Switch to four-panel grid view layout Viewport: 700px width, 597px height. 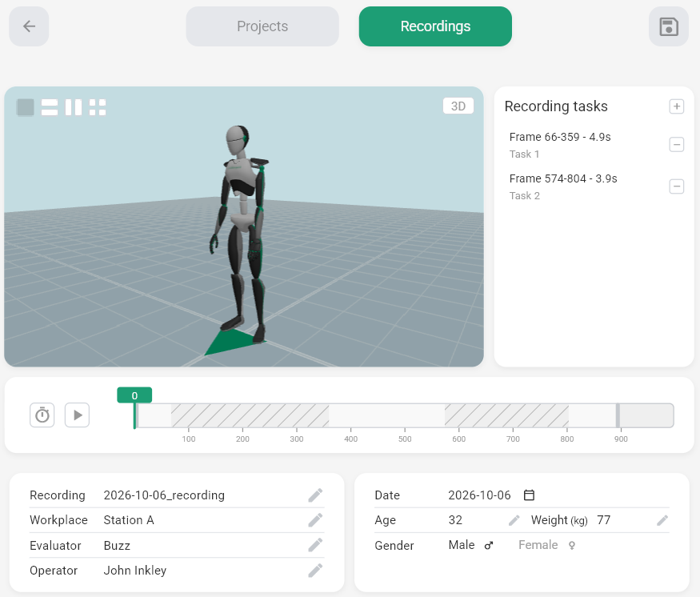click(x=98, y=107)
